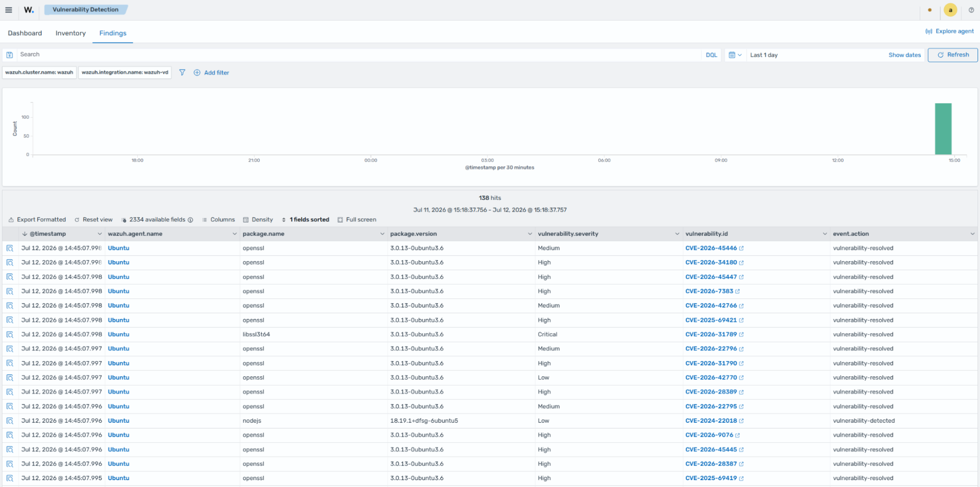Inspect document for libssl3t64 row
The width and height of the screenshot is (980, 487).
10,335
